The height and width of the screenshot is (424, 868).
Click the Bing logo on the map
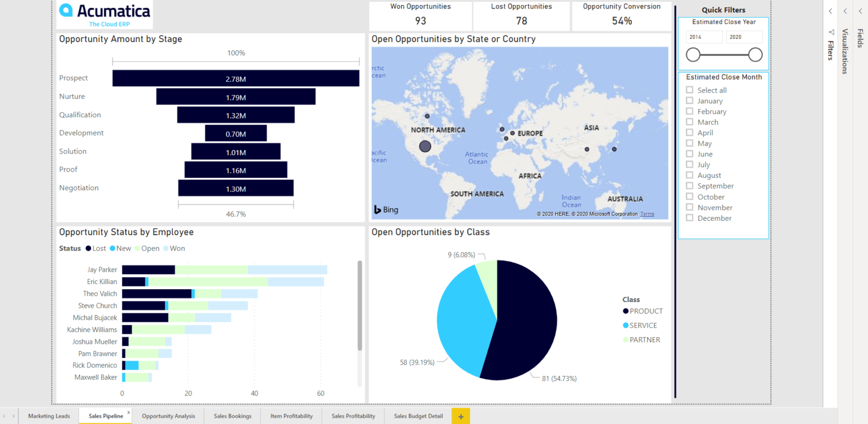[x=385, y=209]
